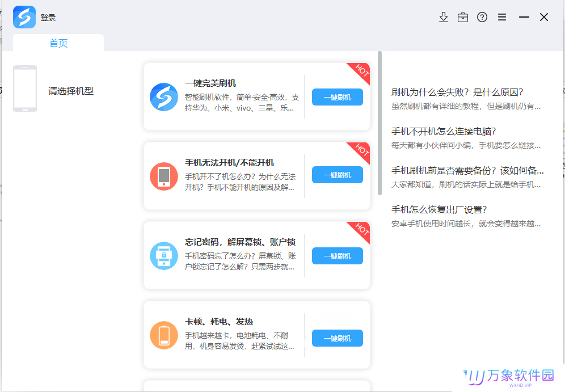This screenshot has width=565, height=392.
Task: Minimize the application window
Action: 524,17
